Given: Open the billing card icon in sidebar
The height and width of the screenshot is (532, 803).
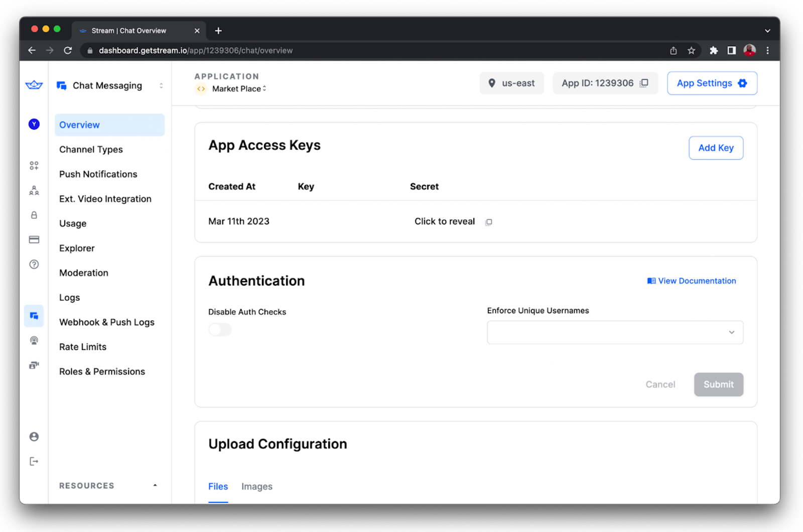Looking at the screenshot, I should click(x=34, y=239).
